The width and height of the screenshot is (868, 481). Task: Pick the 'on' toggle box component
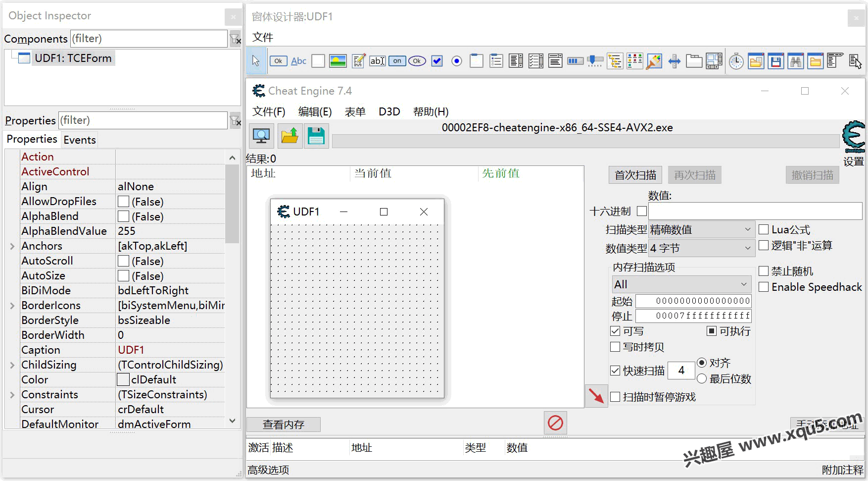(397, 61)
